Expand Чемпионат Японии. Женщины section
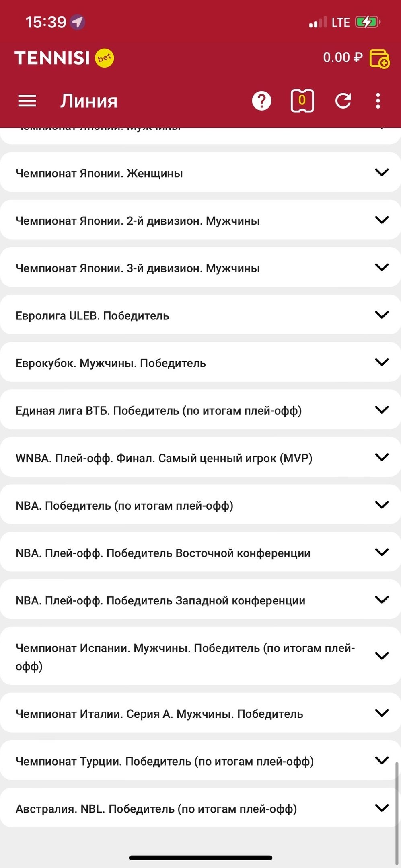Screen dimensions: 401x868 [x=381, y=172]
